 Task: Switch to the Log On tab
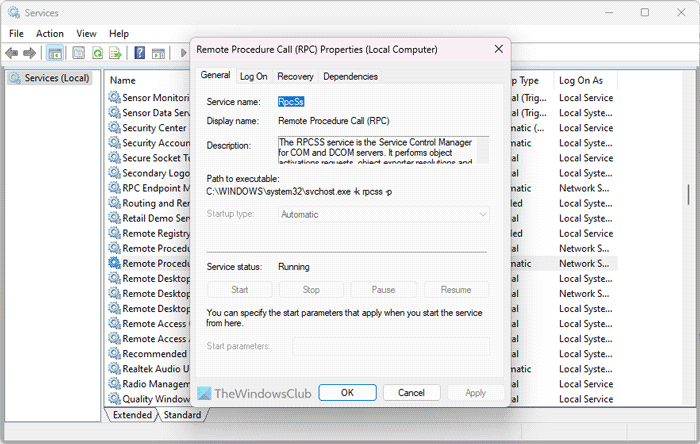coord(254,76)
